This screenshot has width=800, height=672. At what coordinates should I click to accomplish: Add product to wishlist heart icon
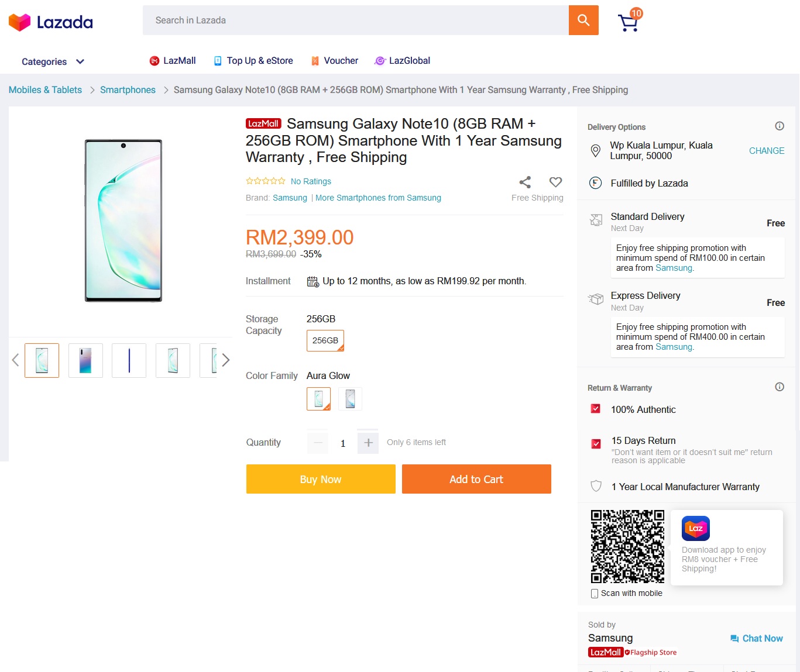click(x=555, y=182)
